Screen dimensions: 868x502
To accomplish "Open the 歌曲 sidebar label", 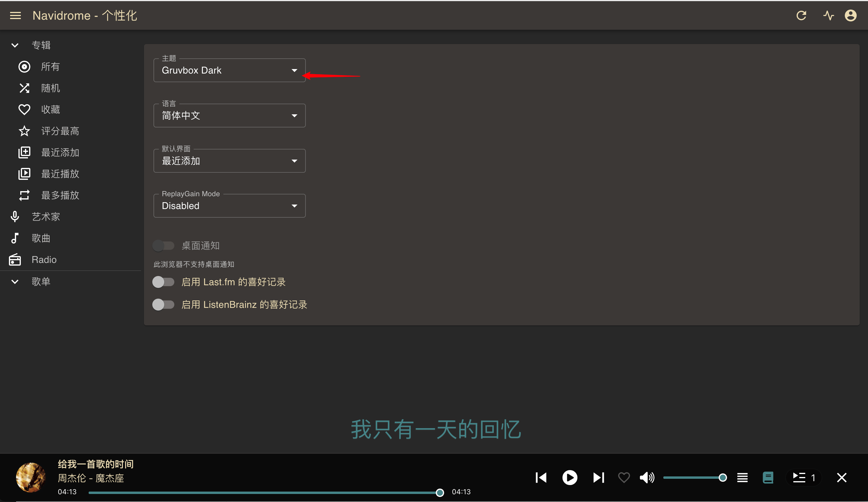I will 41,238.
